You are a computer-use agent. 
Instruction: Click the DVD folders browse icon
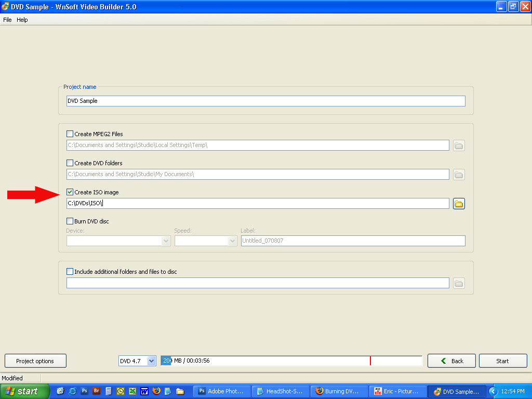[459, 175]
